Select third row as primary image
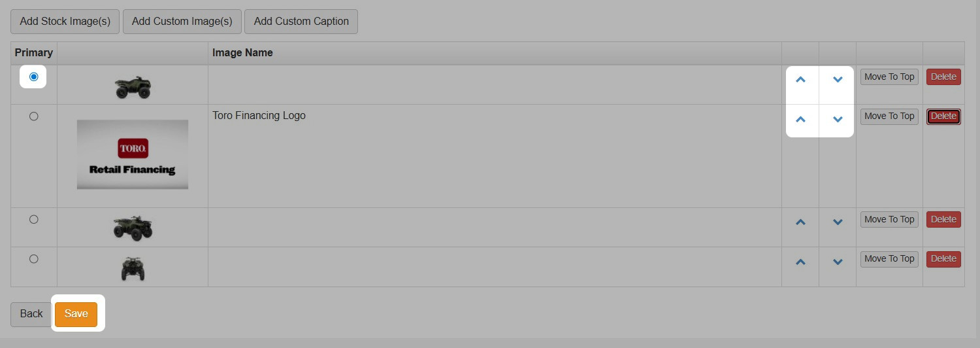This screenshot has width=980, height=348. tap(34, 220)
